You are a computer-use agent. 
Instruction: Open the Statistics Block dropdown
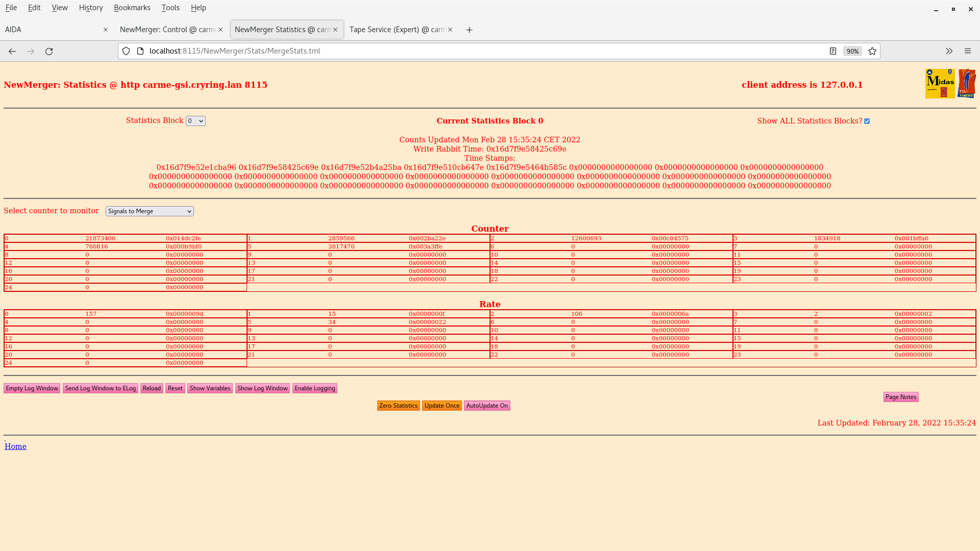(195, 121)
